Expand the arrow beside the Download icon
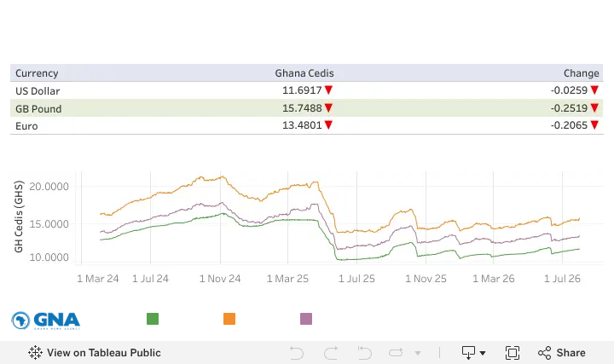 click(x=483, y=353)
